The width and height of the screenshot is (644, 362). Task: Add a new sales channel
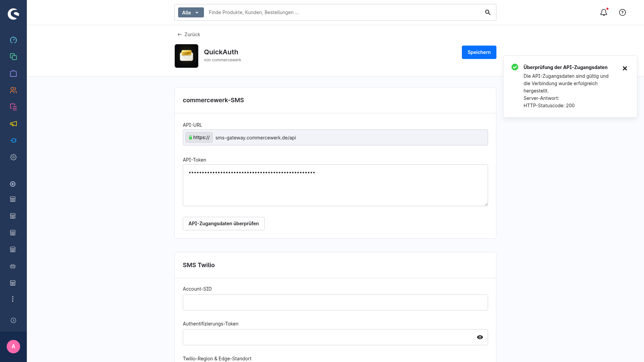pos(13,184)
